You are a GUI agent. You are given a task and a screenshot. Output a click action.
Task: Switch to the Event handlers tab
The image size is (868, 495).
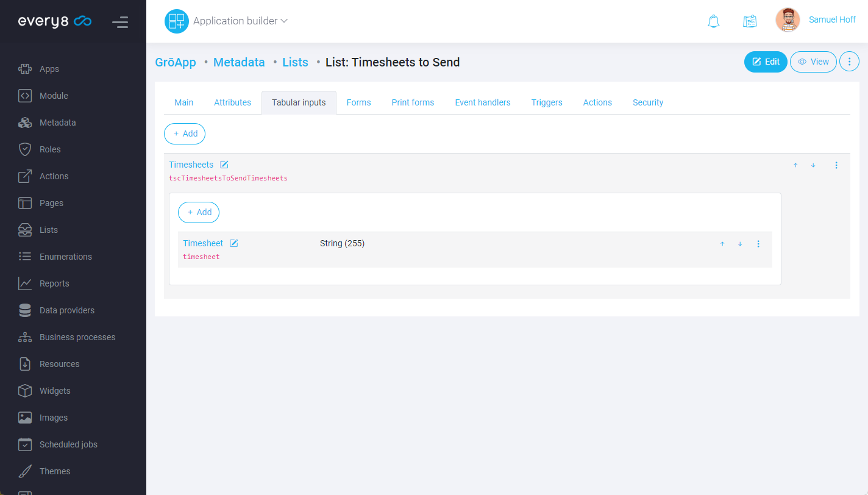coord(482,102)
